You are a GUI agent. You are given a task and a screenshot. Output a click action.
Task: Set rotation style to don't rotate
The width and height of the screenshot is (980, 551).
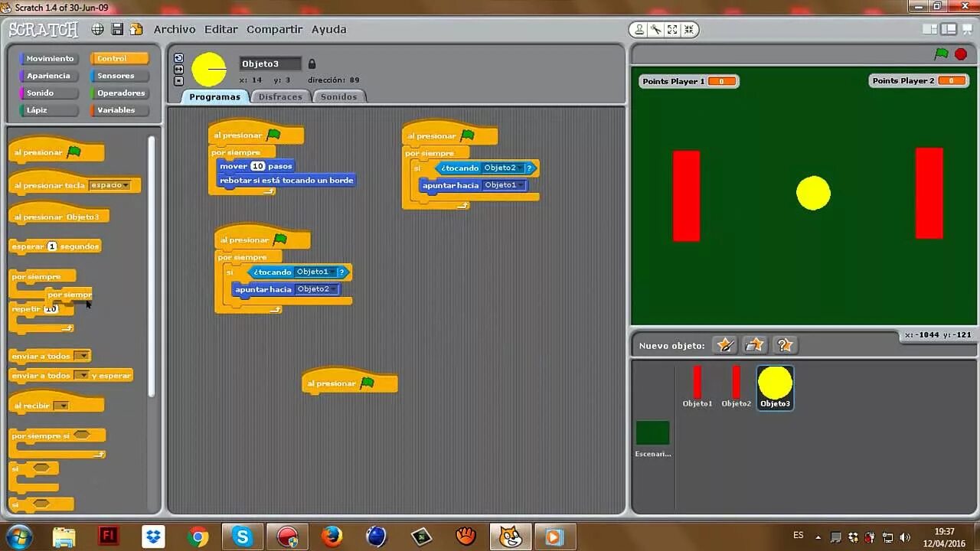pyautogui.click(x=178, y=80)
